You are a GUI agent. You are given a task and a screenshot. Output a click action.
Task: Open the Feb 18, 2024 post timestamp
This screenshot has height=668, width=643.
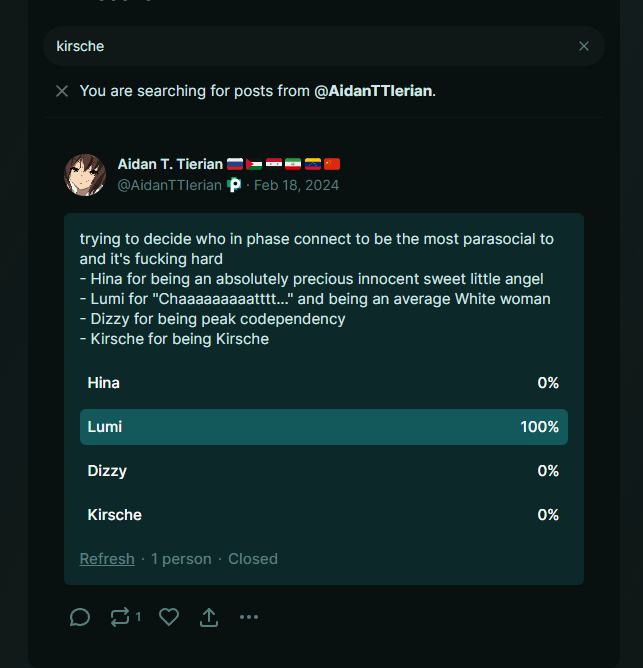pos(296,185)
